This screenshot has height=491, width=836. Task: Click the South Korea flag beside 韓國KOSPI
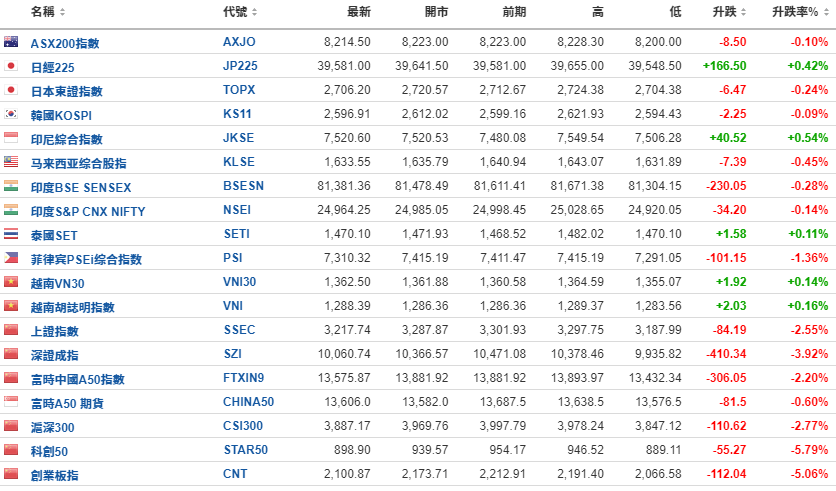pyautogui.click(x=11, y=114)
